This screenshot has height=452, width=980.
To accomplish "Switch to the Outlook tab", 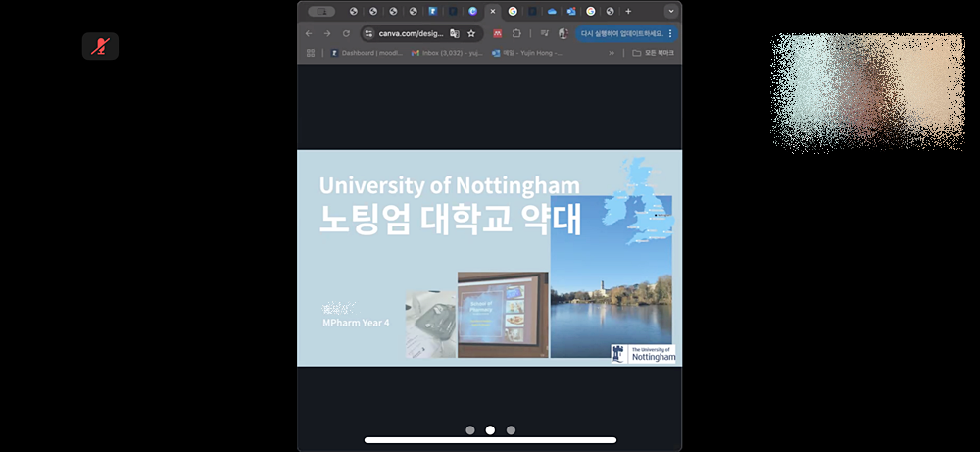I will (571, 11).
